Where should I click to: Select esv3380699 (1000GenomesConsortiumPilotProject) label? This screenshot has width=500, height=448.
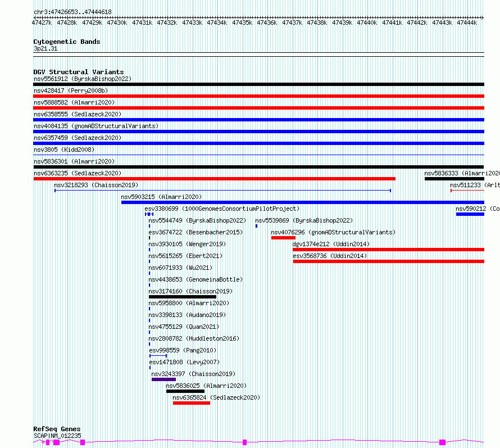pyautogui.click(x=222, y=209)
